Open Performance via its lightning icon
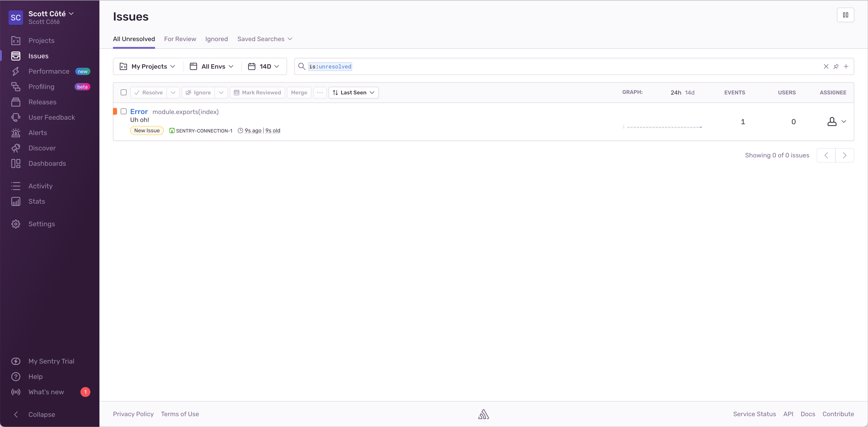This screenshot has width=868, height=427. coord(16,71)
